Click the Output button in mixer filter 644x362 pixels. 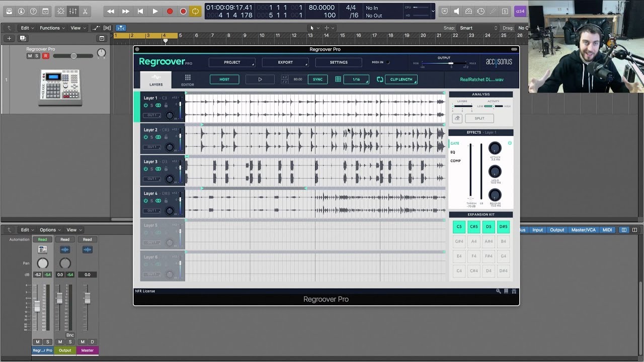pyautogui.click(x=557, y=230)
